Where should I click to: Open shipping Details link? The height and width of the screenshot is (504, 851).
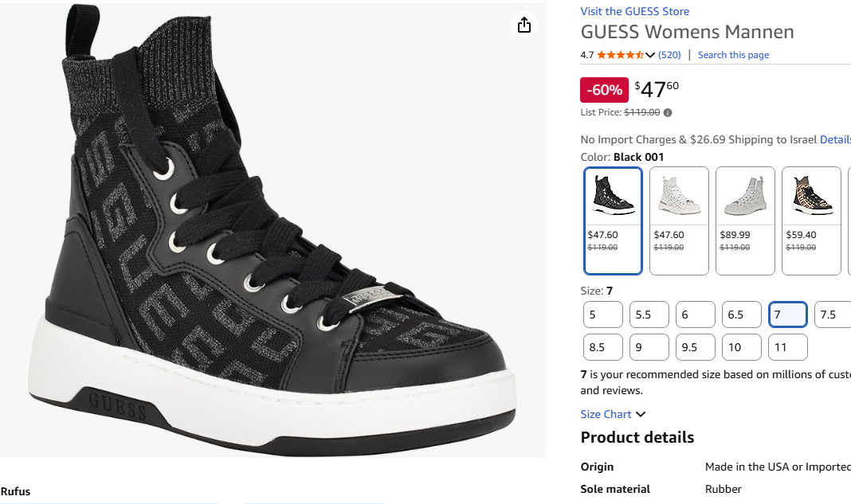pyautogui.click(x=835, y=139)
